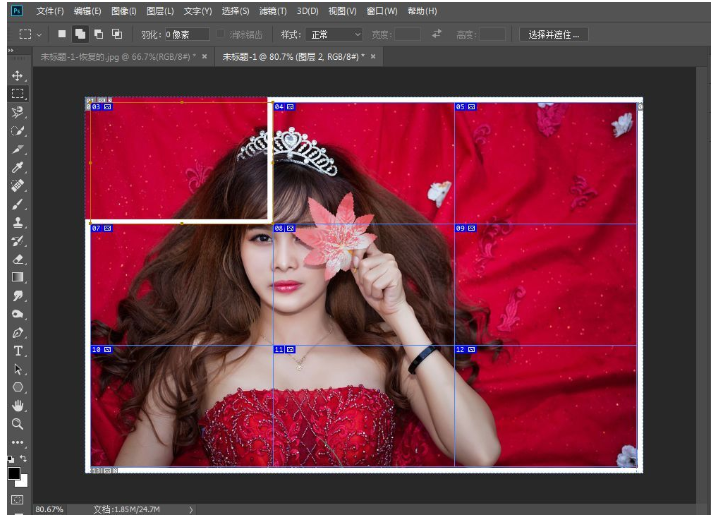Switch to the 未标题-1-恢复的.jpg tab
The image size is (713, 516).
click(x=117, y=57)
